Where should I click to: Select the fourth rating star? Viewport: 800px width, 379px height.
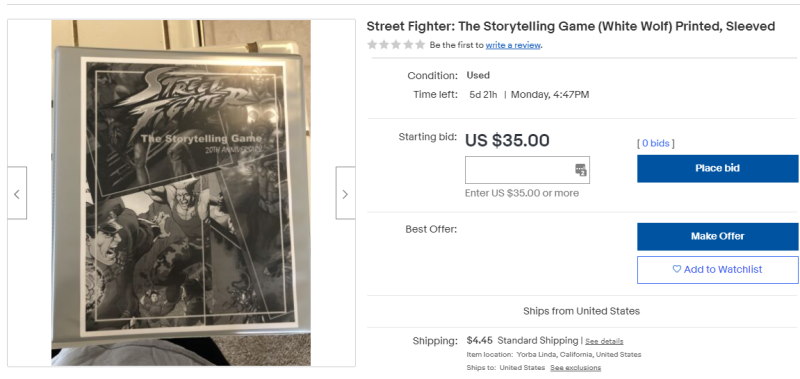(x=408, y=45)
